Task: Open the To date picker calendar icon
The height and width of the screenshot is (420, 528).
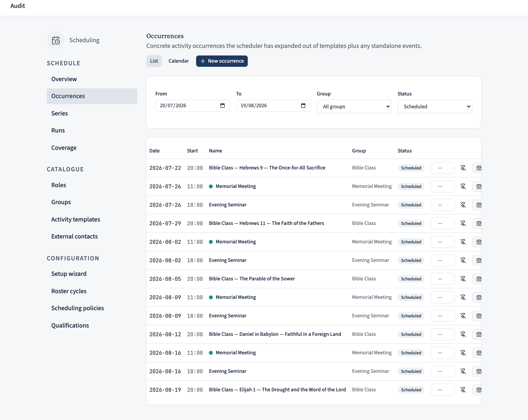Action: 303,106
